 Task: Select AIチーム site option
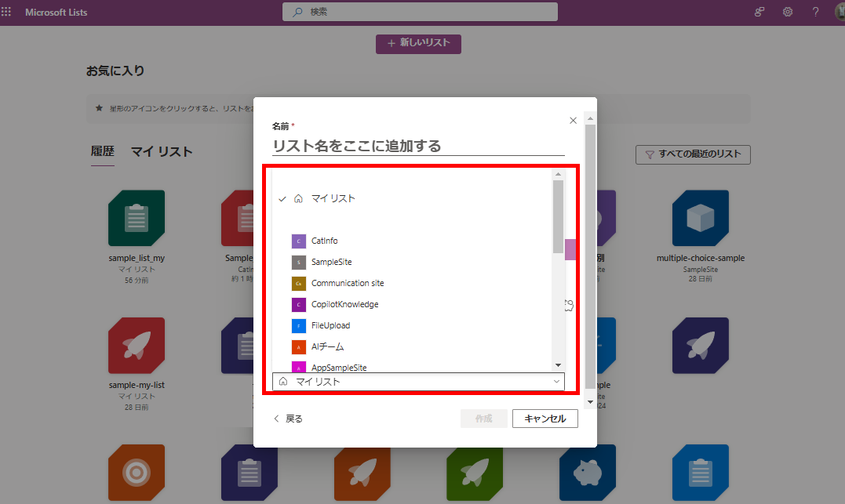pyautogui.click(x=412, y=346)
